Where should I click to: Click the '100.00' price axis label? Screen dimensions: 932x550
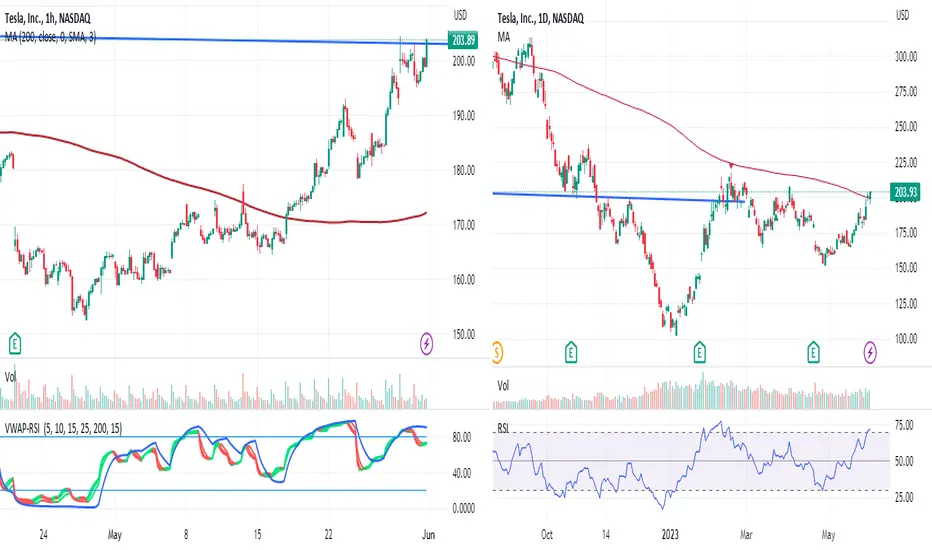(x=906, y=338)
